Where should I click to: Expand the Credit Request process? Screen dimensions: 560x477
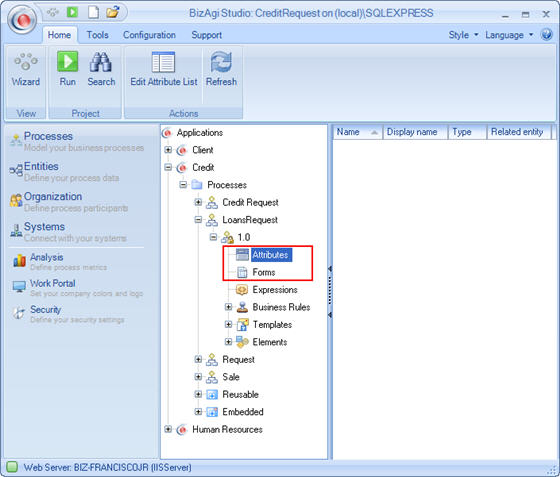pyautogui.click(x=198, y=202)
